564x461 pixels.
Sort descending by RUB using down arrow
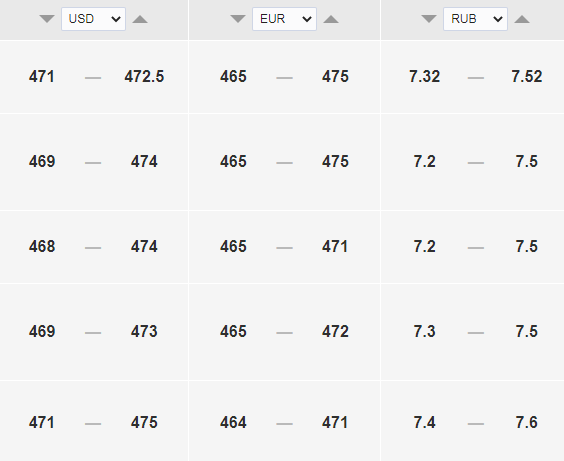[x=429, y=19]
